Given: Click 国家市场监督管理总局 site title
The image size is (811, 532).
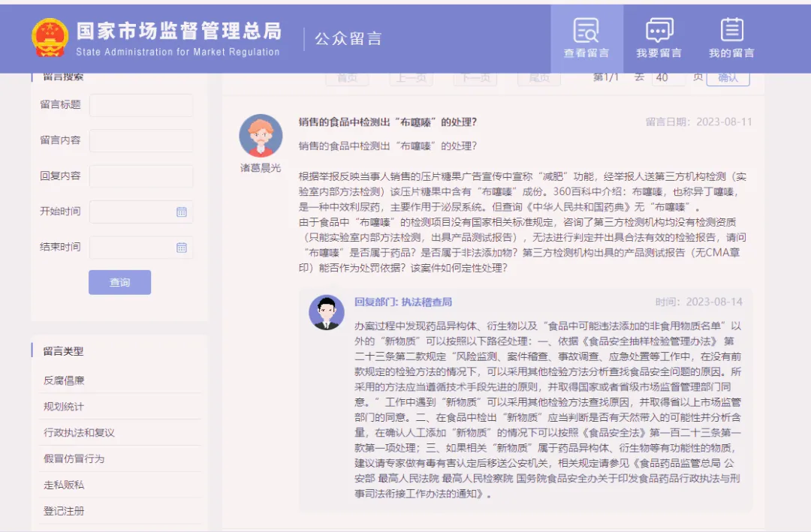Looking at the screenshot, I should 179,31.
